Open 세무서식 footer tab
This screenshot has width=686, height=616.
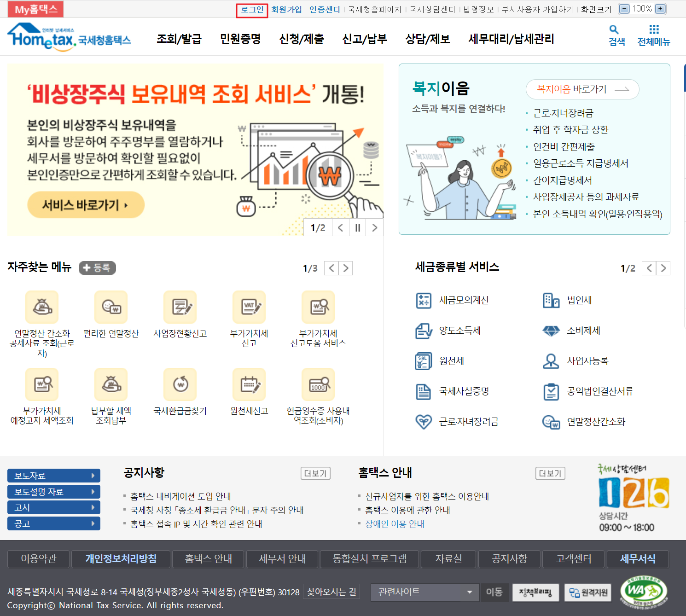[638, 559]
